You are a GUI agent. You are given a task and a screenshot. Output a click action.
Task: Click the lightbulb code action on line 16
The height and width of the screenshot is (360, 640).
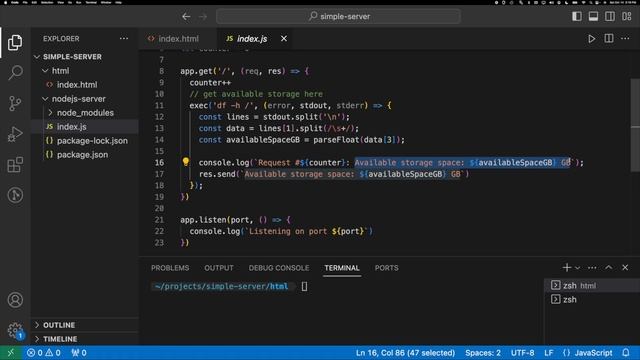186,162
